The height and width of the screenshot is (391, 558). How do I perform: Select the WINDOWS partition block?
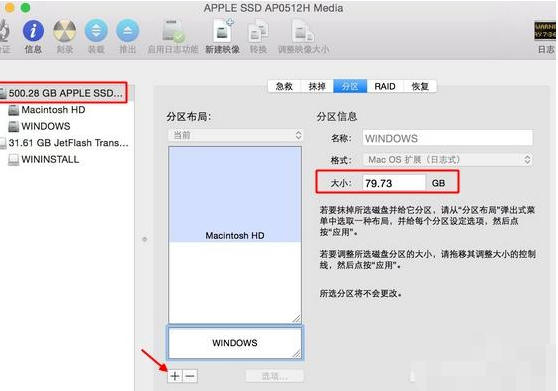click(x=235, y=343)
